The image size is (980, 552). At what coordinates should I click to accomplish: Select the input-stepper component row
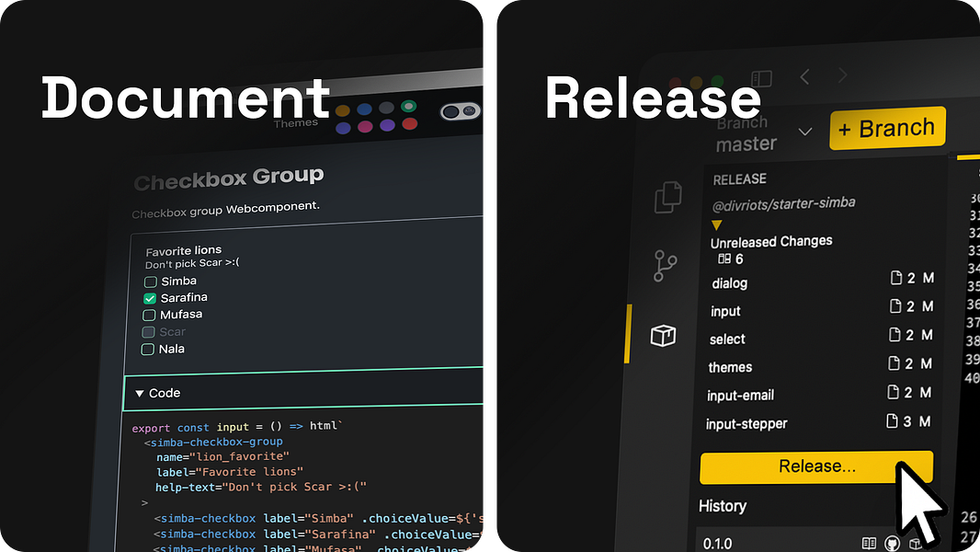pos(817,422)
